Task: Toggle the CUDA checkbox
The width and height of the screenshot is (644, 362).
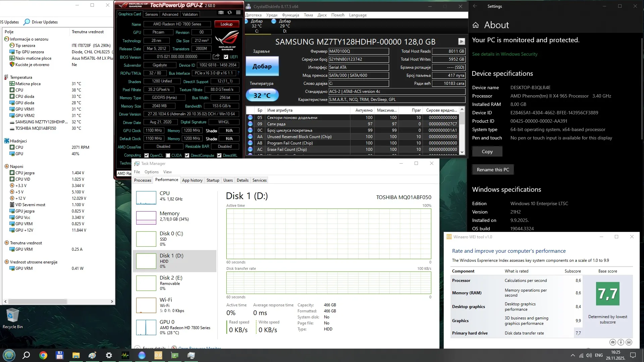Action: coord(168,156)
